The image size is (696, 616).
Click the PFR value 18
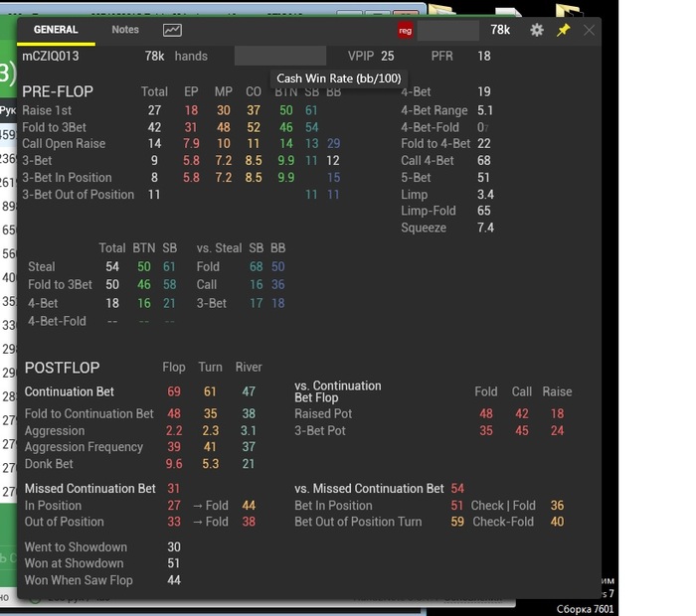tap(484, 56)
